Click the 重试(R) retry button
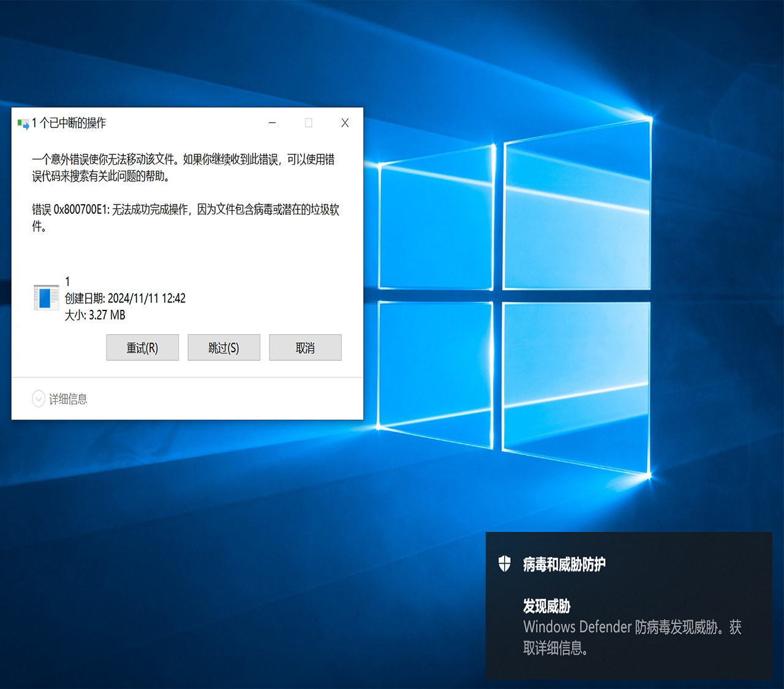The image size is (784, 689). (x=142, y=347)
